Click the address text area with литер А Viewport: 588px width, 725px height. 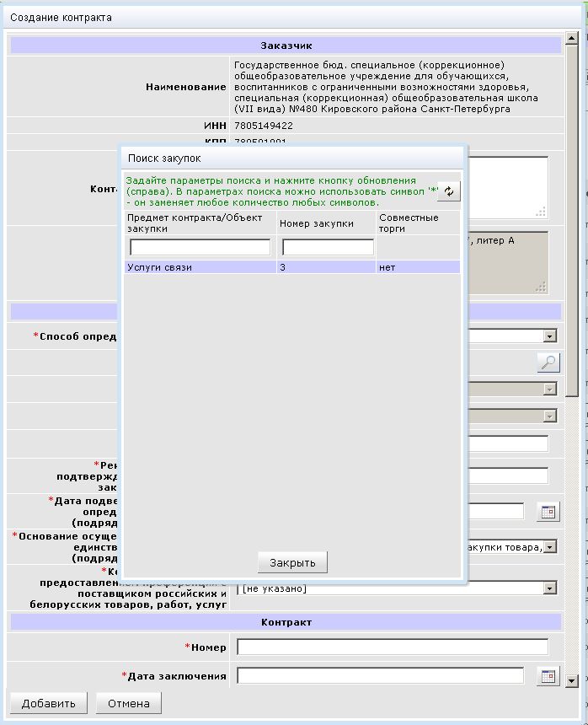point(508,262)
